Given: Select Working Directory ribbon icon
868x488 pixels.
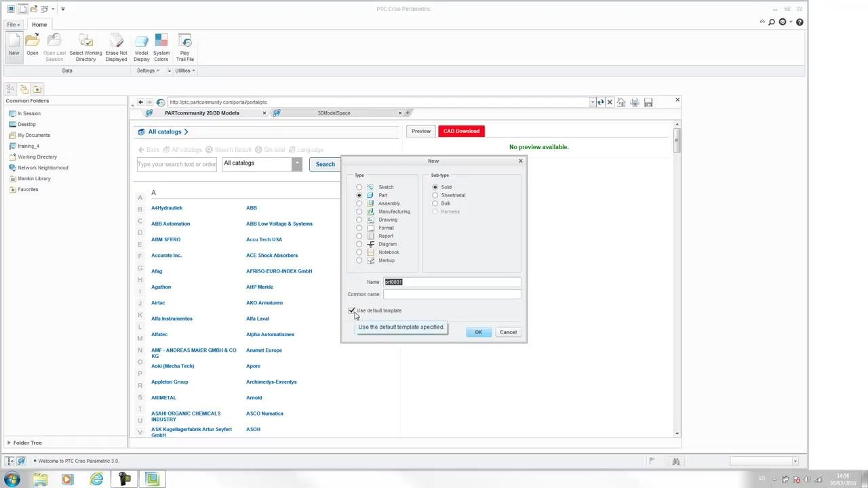Looking at the screenshot, I should point(85,47).
